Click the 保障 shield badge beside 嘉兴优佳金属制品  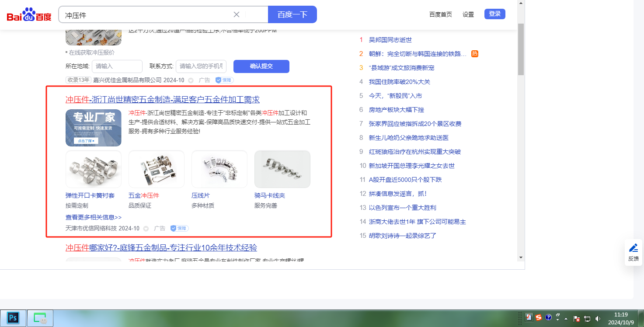[x=224, y=80]
